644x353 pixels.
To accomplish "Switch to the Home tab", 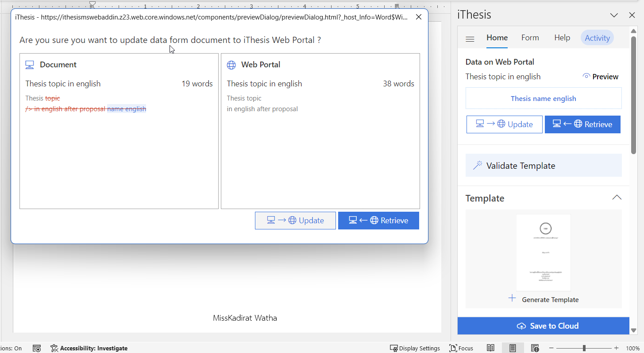I will [x=497, y=38].
